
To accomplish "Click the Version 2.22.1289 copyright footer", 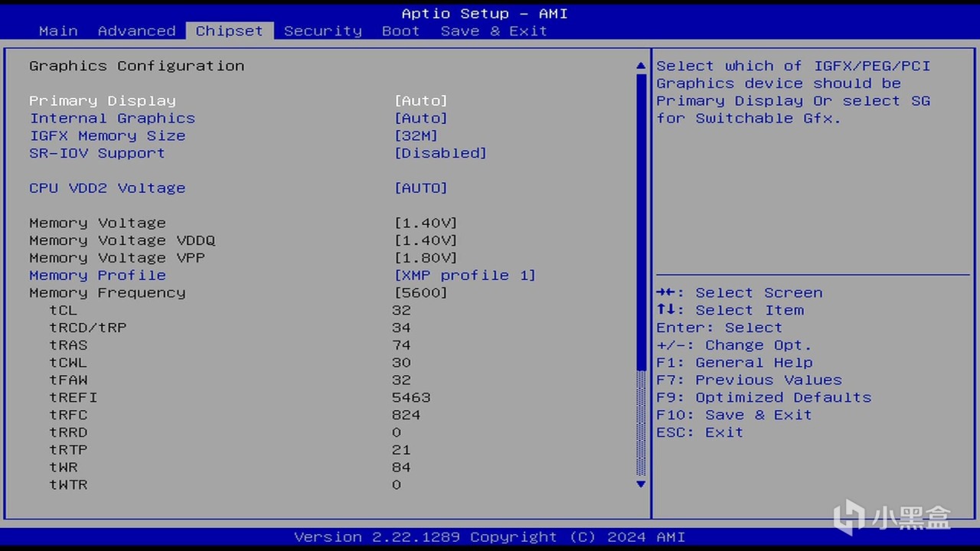I will coord(489,537).
